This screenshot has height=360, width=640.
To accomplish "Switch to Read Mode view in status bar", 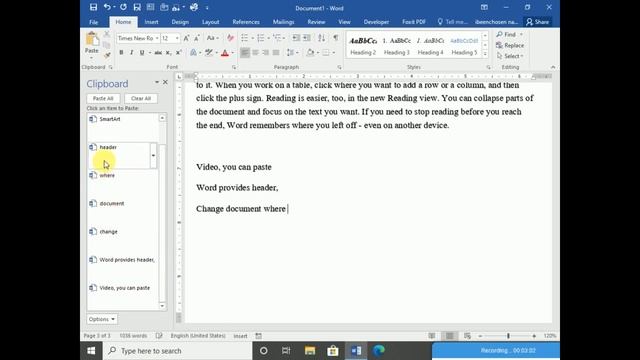I will click(431, 336).
